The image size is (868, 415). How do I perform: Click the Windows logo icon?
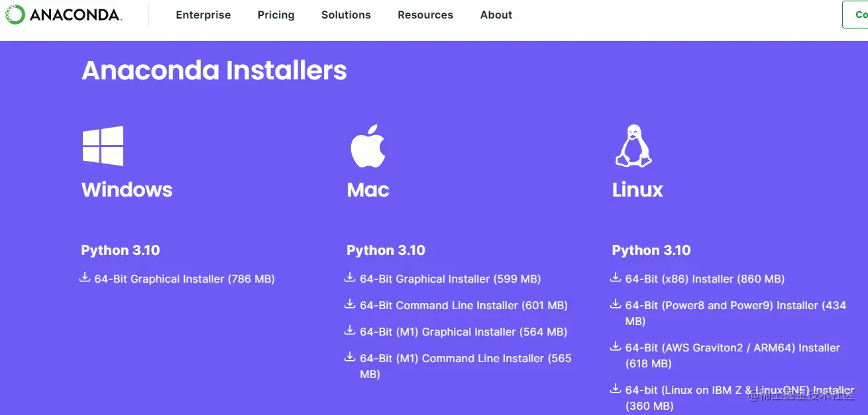(x=103, y=146)
